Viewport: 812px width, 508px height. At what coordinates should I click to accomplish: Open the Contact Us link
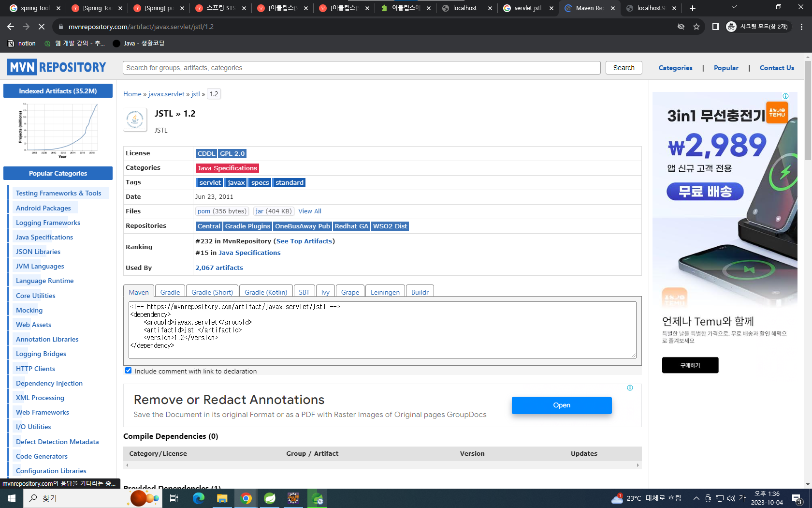point(777,68)
